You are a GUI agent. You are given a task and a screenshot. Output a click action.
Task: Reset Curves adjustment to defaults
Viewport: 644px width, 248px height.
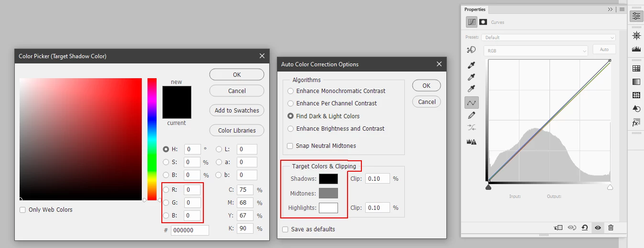coord(584,228)
